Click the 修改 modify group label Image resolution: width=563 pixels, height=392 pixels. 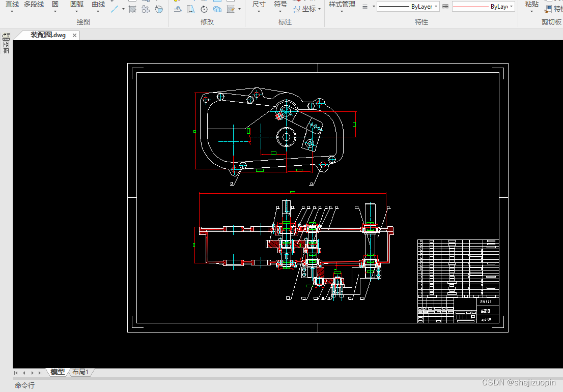tap(207, 22)
